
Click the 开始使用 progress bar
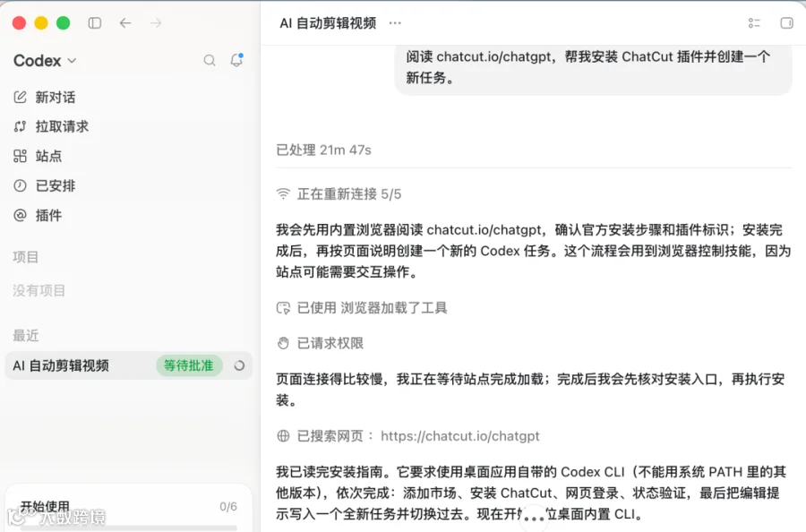[x=128, y=528]
